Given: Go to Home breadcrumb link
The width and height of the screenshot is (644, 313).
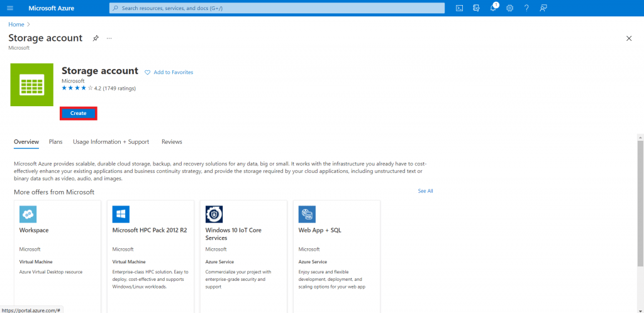Looking at the screenshot, I should coord(16,25).
